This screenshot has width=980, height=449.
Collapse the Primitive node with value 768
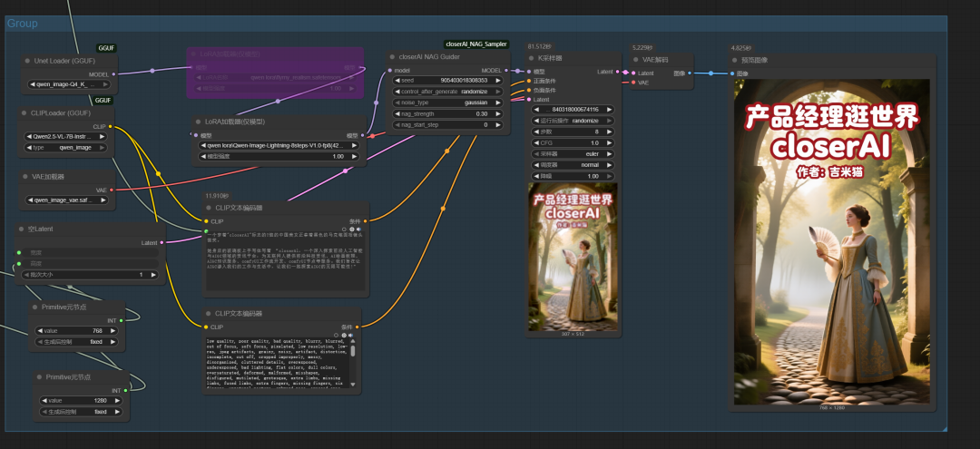point(37,307)
